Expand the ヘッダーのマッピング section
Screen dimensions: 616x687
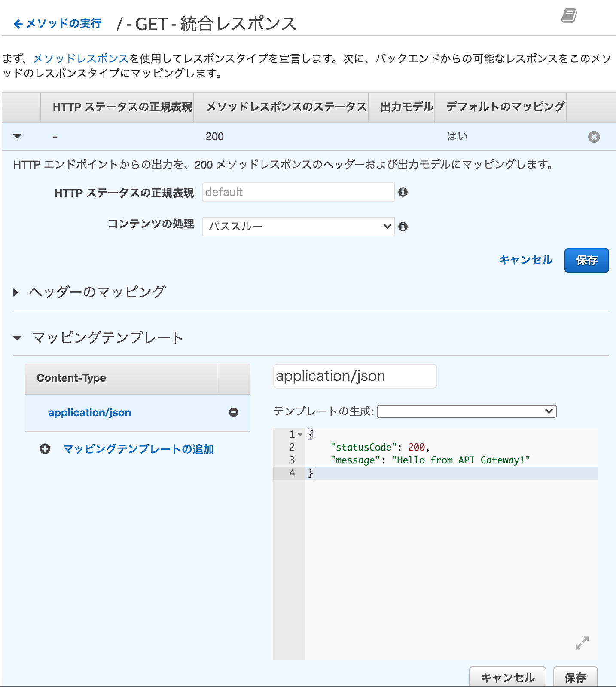(x=16, y=293)
